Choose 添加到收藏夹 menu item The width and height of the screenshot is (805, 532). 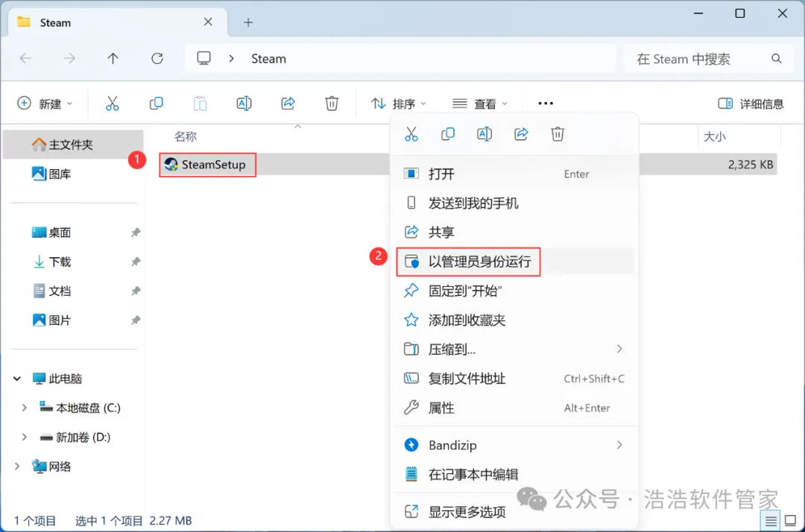(x=514, y=320)
